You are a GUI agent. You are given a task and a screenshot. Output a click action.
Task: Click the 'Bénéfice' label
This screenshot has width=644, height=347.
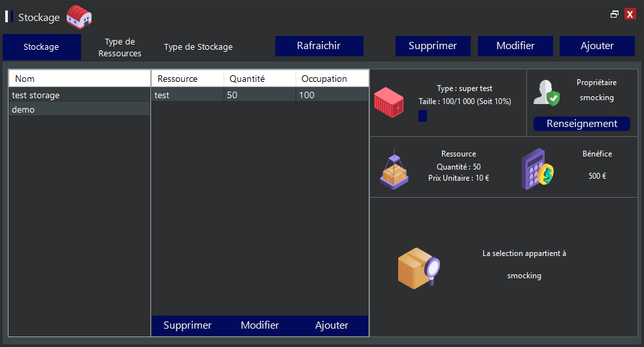click(597, 154)
